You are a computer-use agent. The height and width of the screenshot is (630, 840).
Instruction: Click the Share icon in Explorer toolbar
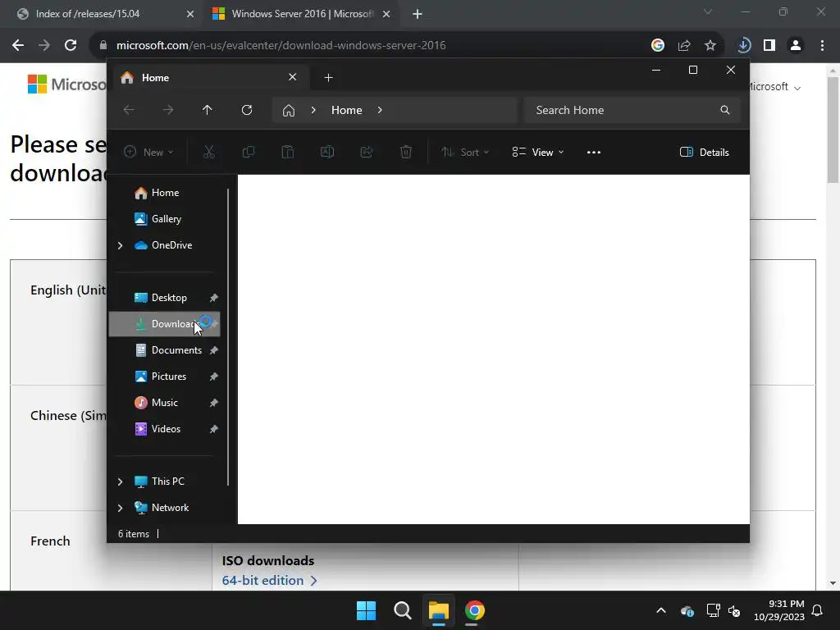[x=367, y=152]
